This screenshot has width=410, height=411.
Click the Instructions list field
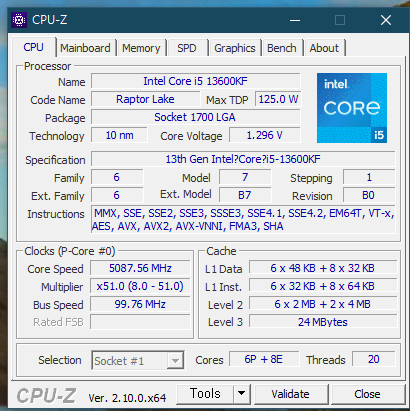click(x=243, y=220)
